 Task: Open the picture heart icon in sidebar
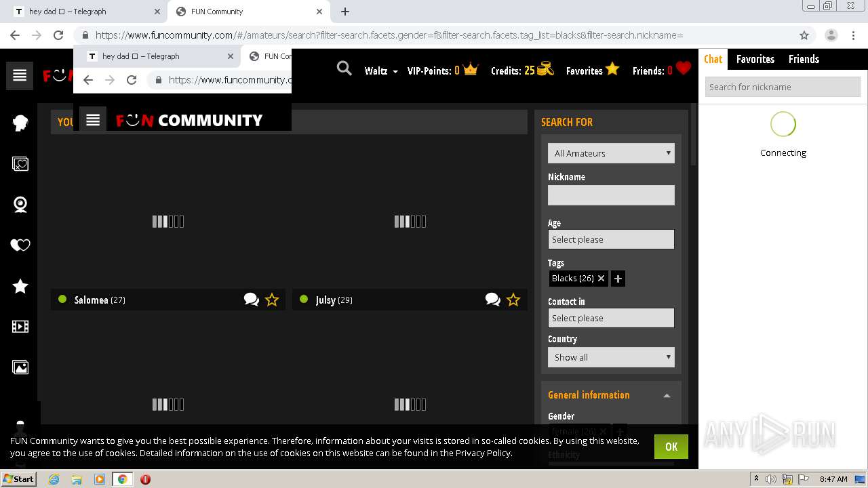[20, 164]
